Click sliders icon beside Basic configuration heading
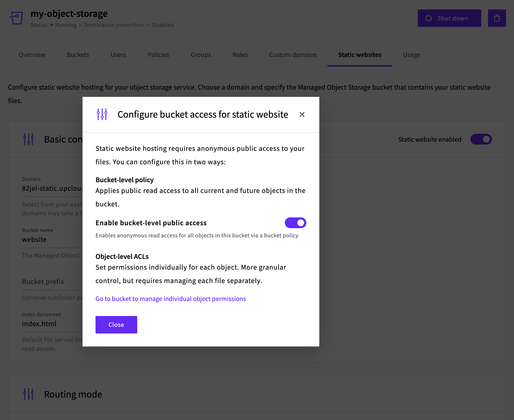 (28, 139)
